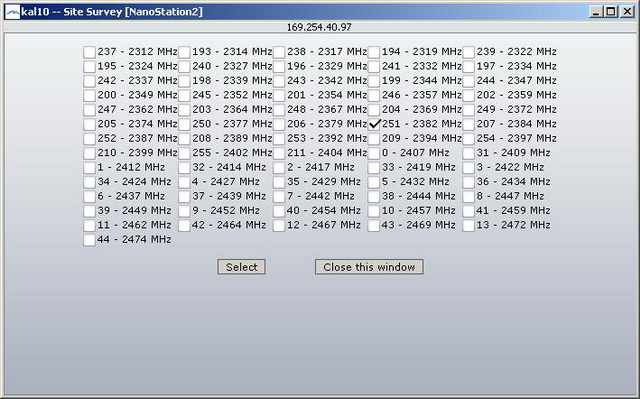
Task: Select channel 194 - 2319 MHz checkbox
Action: [373, 52]
